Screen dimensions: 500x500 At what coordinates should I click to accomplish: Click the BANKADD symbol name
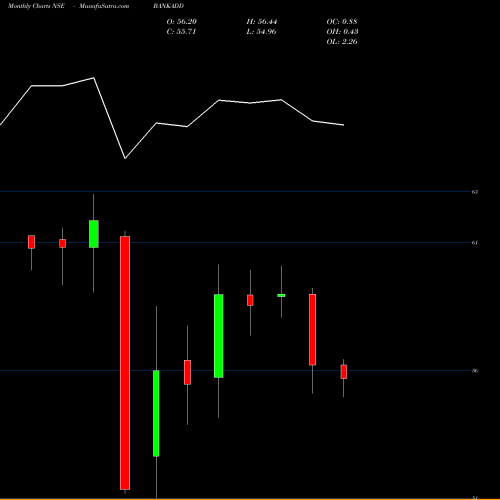coord(168,6)
